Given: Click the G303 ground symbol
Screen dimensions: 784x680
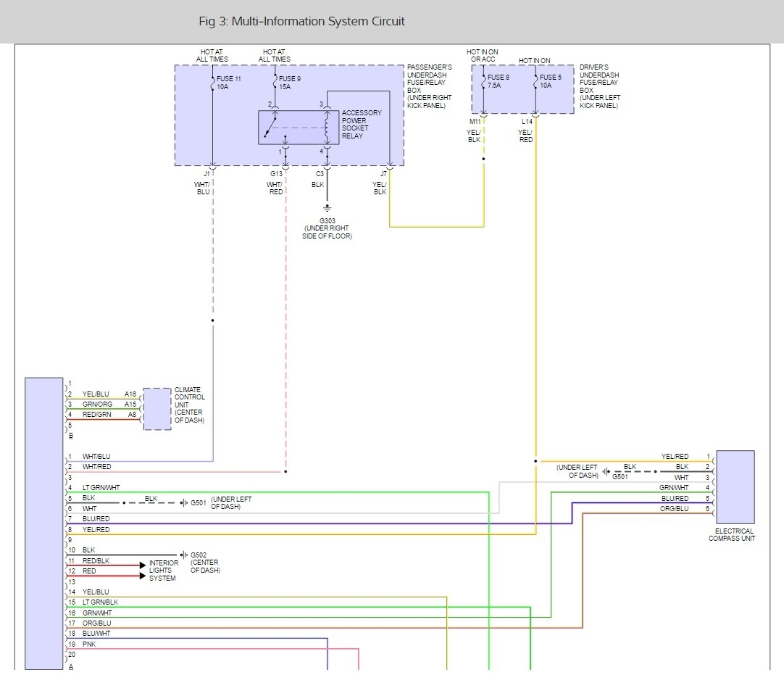Looking at the screenshot, I should (327, 207).
